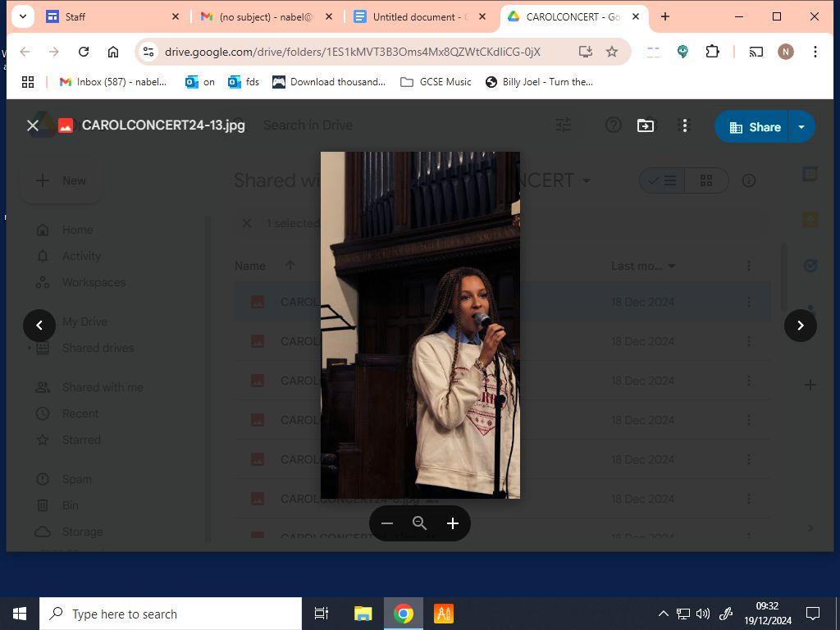The image size is (840, 630).
Task: Open the Chrome extensions puzzle icon
Action: click(x=712, y=52)
